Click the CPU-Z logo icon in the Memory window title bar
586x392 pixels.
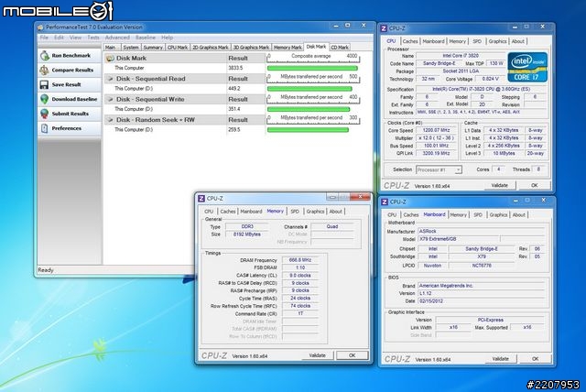point(201,199)
